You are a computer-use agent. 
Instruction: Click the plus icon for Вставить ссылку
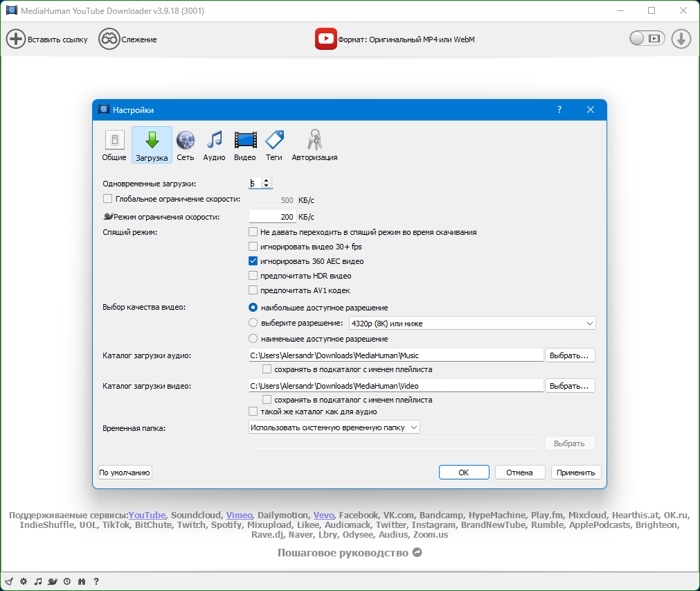(16, 39)
